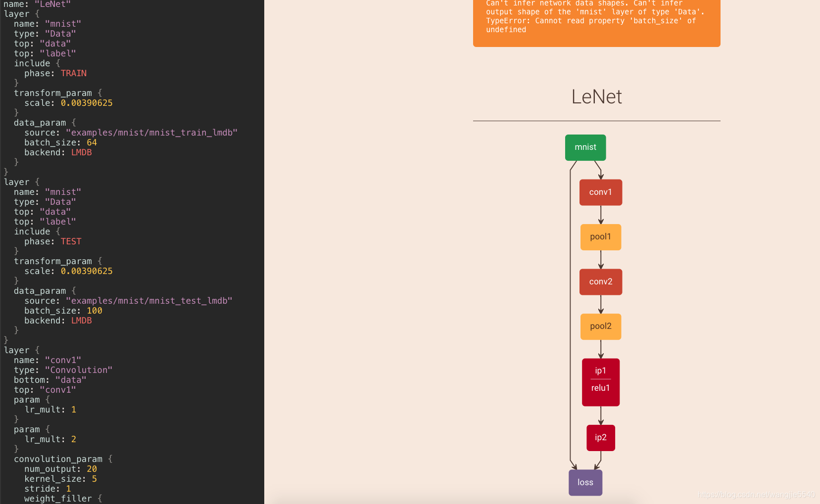This screenshot has height=504, width=820.
Task: Click the lr_mult value 1
Action: 74,410
